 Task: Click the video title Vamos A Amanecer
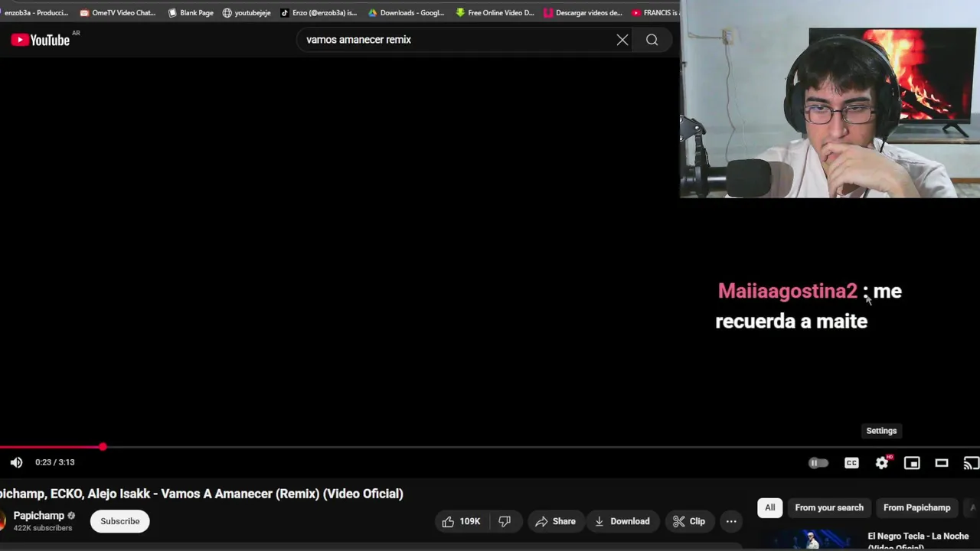[201, 494]
